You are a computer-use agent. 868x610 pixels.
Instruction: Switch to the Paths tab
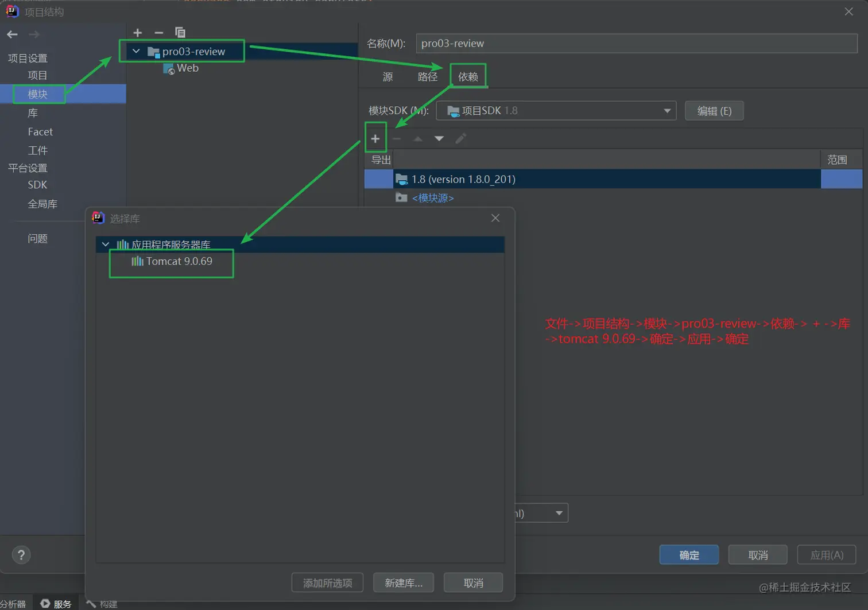tap(428, 77)
